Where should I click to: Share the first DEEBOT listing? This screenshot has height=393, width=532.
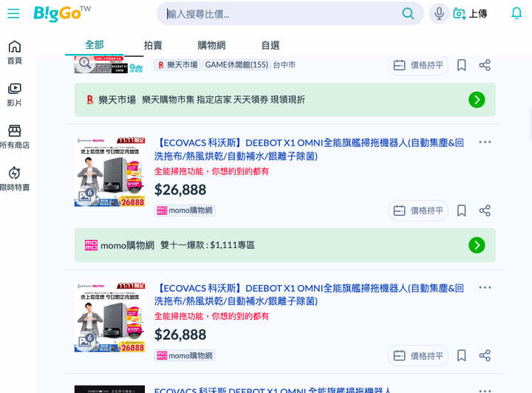click(485, 211)
